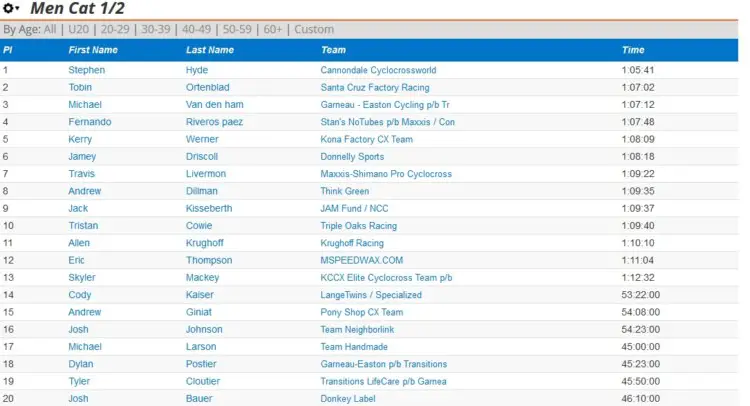Open the gear settings menu beside Men Cat 1/2
The height and width of the screenshot is (406, 750).
tap(11, 8)
